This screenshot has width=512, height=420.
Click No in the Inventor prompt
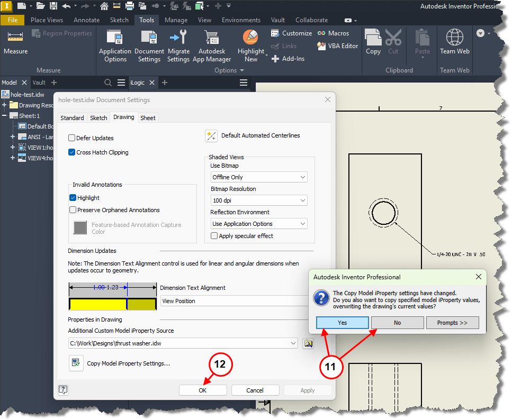[x=398, y=323]
